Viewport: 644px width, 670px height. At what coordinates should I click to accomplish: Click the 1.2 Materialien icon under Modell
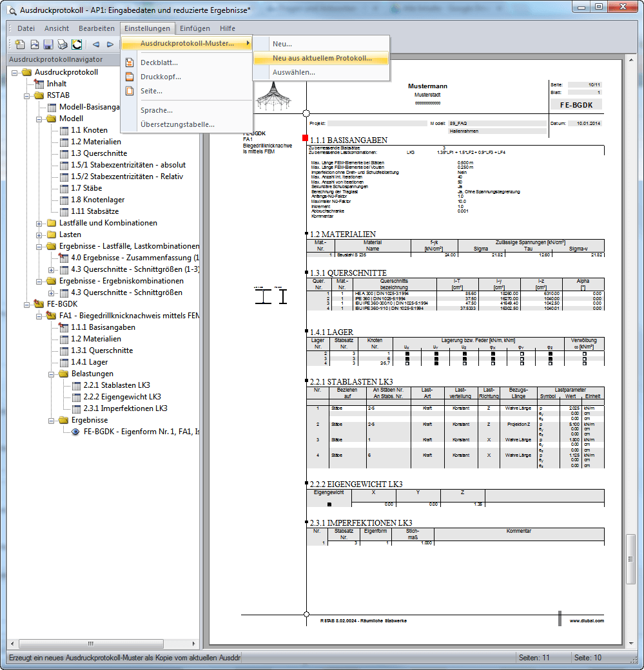[x=64, y=142]
